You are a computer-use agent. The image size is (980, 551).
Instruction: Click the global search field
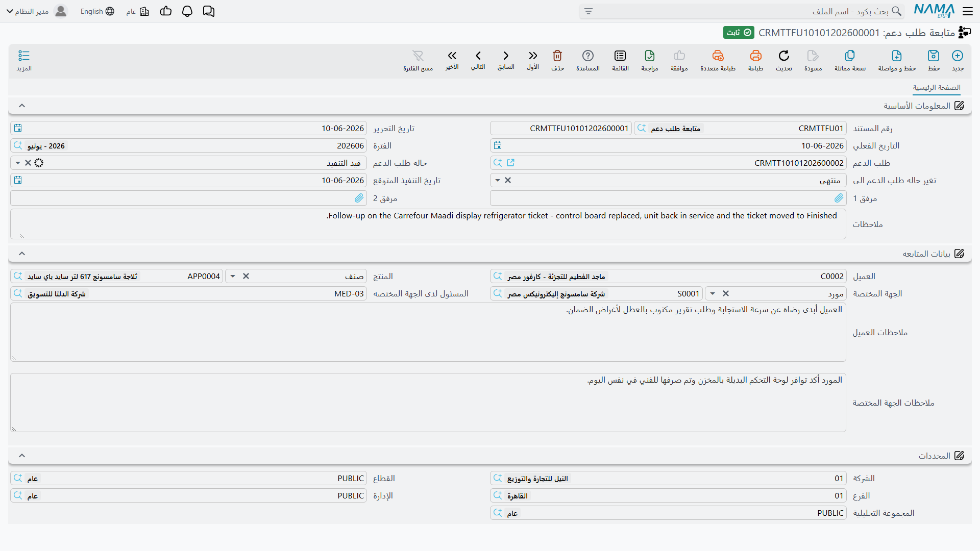coord(742,11)
